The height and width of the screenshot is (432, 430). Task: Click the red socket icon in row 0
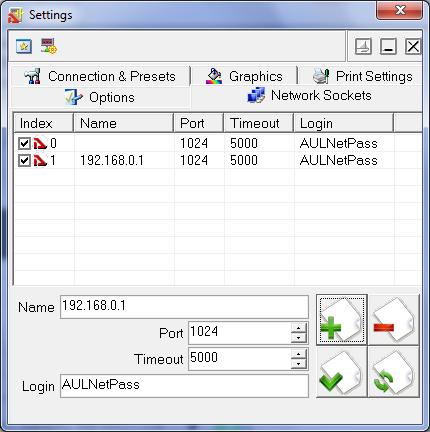tap(40, 144)
